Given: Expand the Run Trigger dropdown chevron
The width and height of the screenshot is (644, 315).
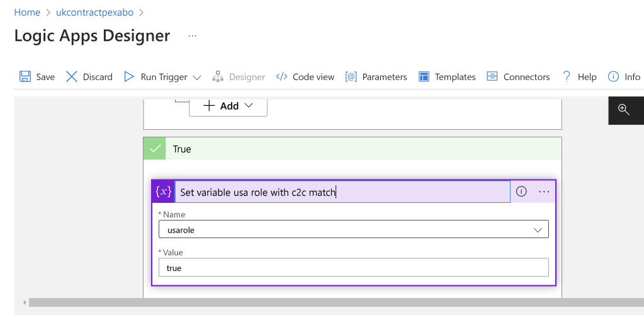Looking at the screenshot, I should coord(197,77).
